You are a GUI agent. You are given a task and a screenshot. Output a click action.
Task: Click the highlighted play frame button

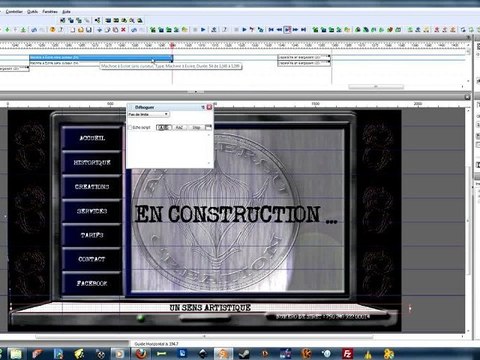[x=287, y=30]
